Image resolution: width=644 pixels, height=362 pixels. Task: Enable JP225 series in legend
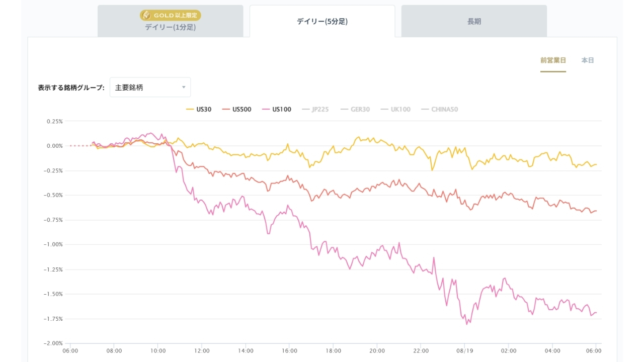(x=315, y=109)
